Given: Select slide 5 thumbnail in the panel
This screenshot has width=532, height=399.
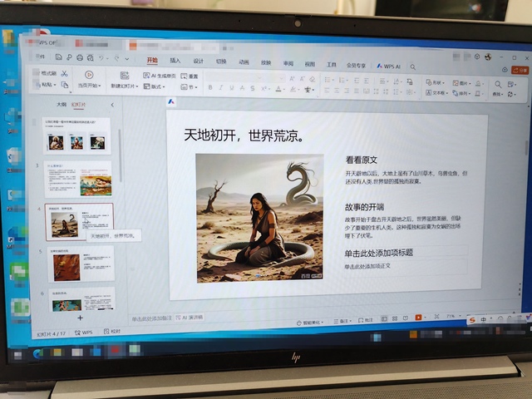Looking at the screenshot, I should coord(81,264).
